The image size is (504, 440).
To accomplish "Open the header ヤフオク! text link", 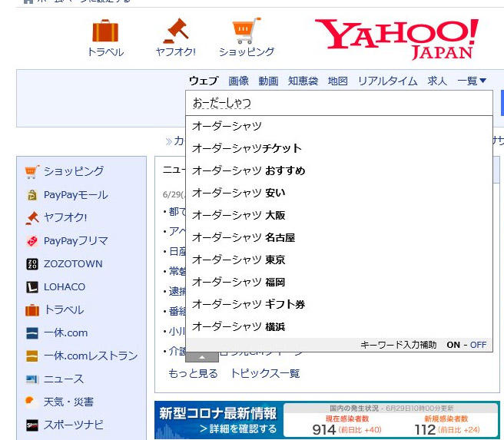I will [176, 51].
